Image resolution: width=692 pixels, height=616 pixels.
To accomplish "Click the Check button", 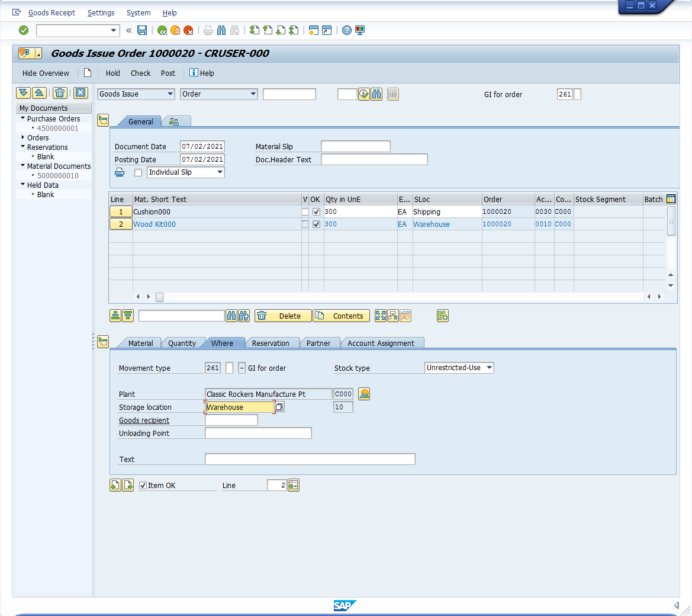I will pos(140,73).
